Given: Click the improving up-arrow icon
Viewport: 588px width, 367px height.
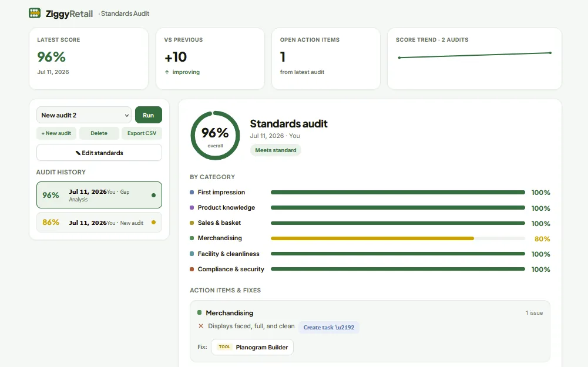Looking at the screenshot, I should click(x=167, y=72).
